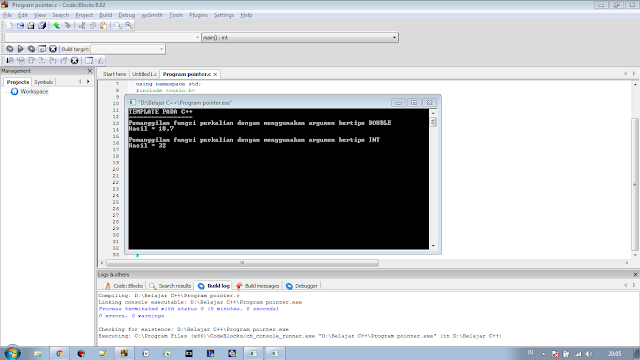Screen dimensions: 640x360
Task: Copy selection toolbar icon
Action: (x=93, y=26)
